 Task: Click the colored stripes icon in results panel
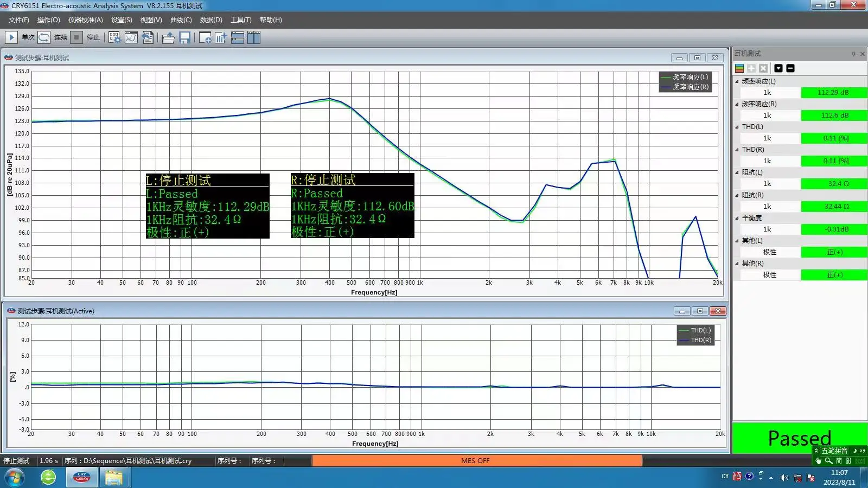(739, 68)
